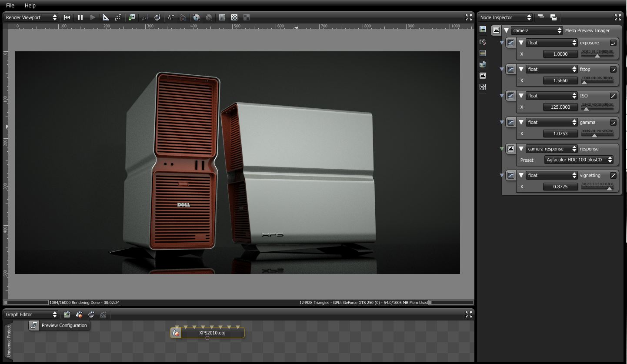
Task: Click the clapperboard icon in Graph Editor toolbar
Action: pyautogui.click(x=67, y=314)
